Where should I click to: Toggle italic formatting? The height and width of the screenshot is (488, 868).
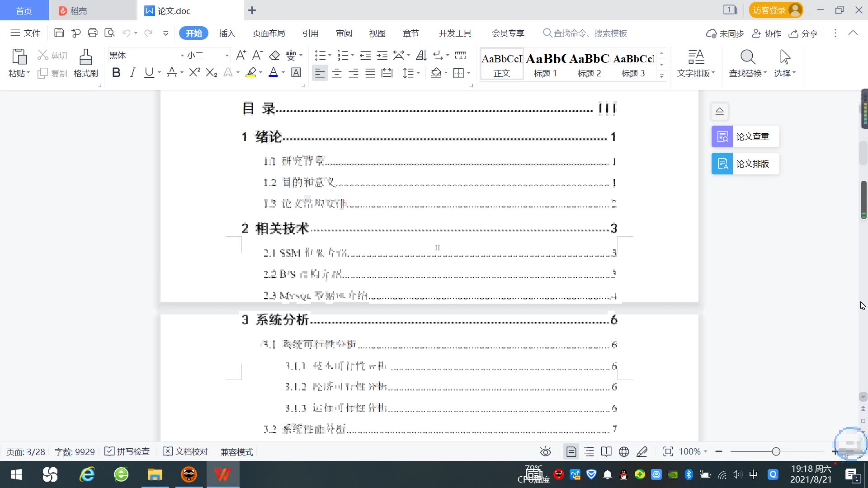132,73
